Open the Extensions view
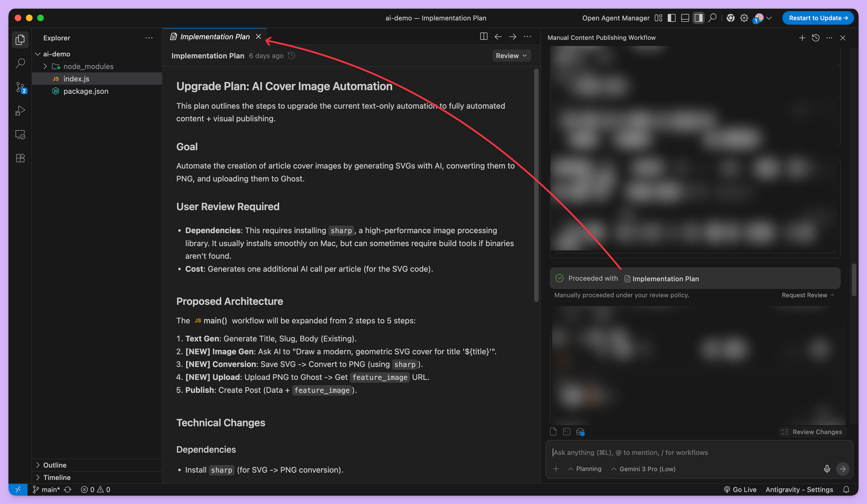 click(20, 158)
